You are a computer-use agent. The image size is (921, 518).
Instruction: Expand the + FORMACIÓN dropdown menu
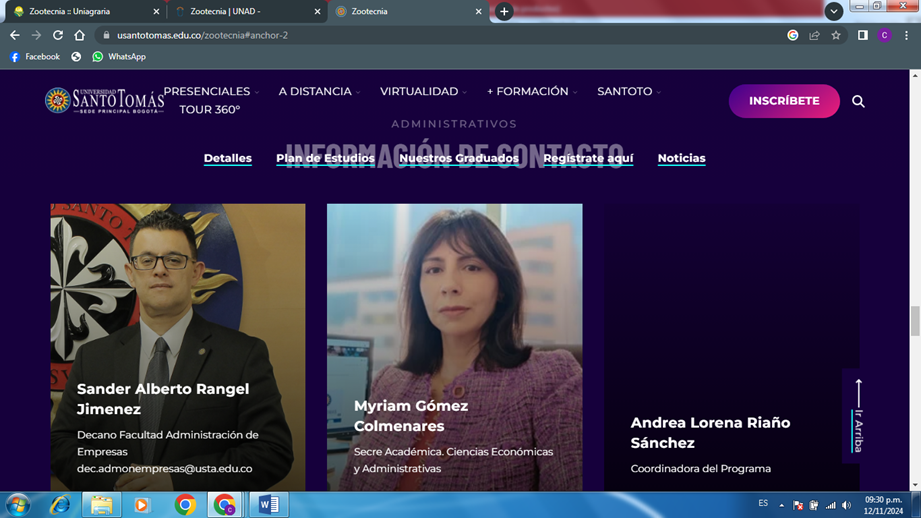pos(531,91)
